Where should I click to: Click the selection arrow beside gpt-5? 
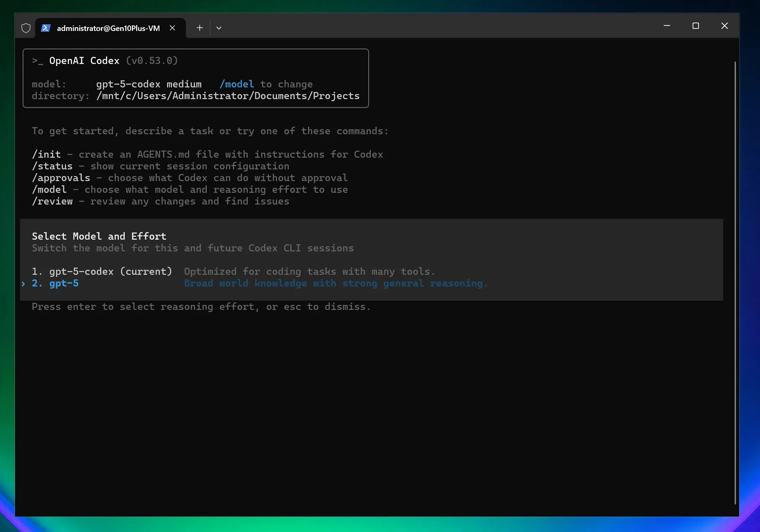click(23, 284)
